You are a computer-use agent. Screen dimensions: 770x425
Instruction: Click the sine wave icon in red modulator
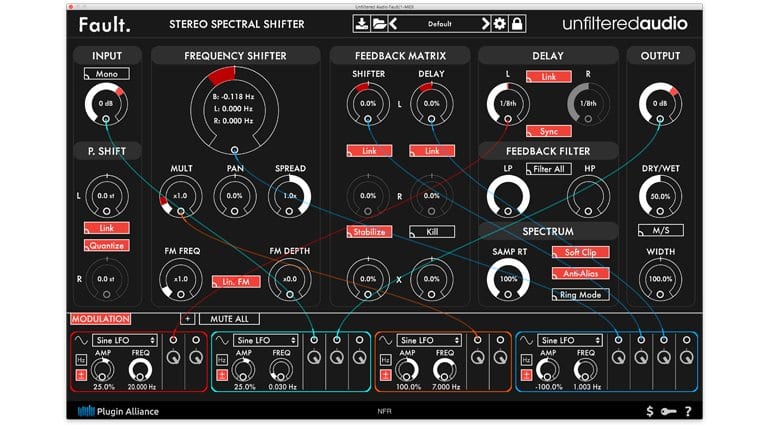(x=81, y=340)
